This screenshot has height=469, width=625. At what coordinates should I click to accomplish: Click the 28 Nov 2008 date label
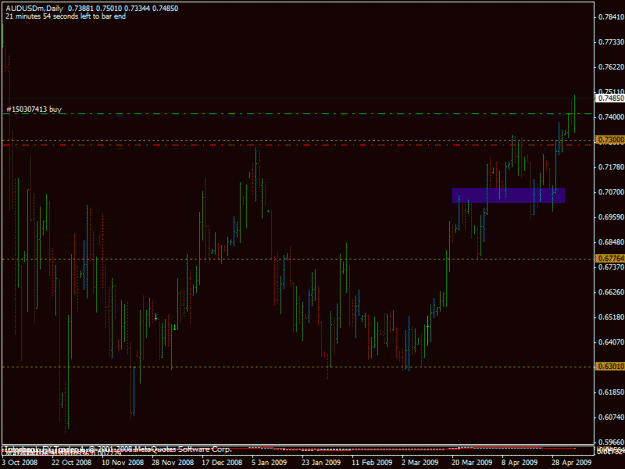173,462
